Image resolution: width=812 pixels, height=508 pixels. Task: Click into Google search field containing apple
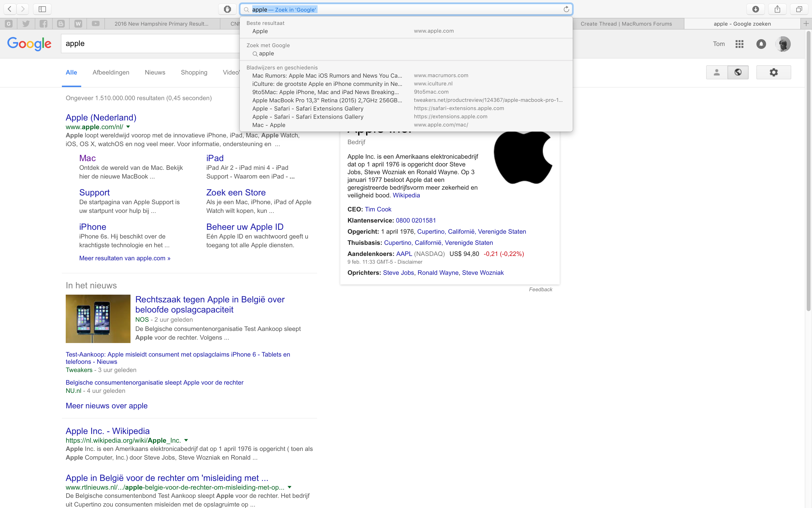click(x=150, y=44)
